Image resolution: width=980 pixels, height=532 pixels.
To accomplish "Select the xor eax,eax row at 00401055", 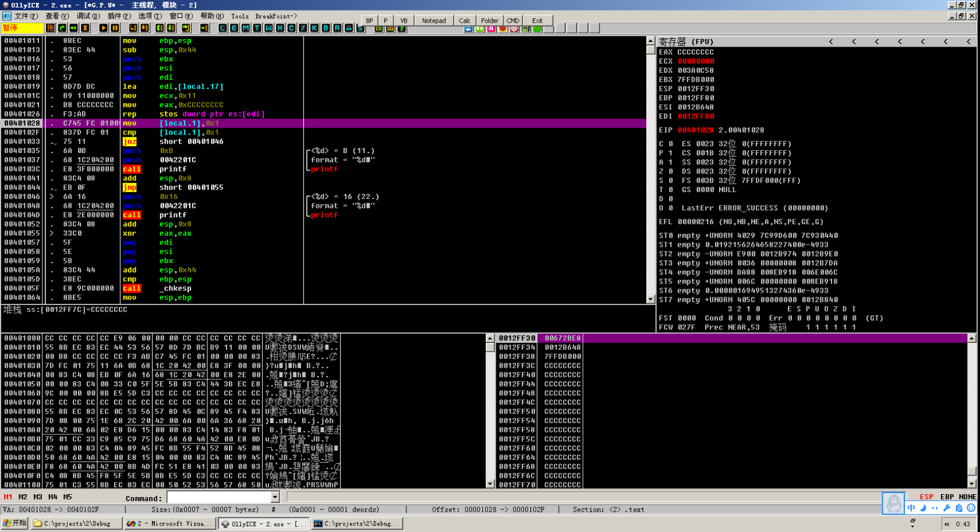I will (324, 233).
